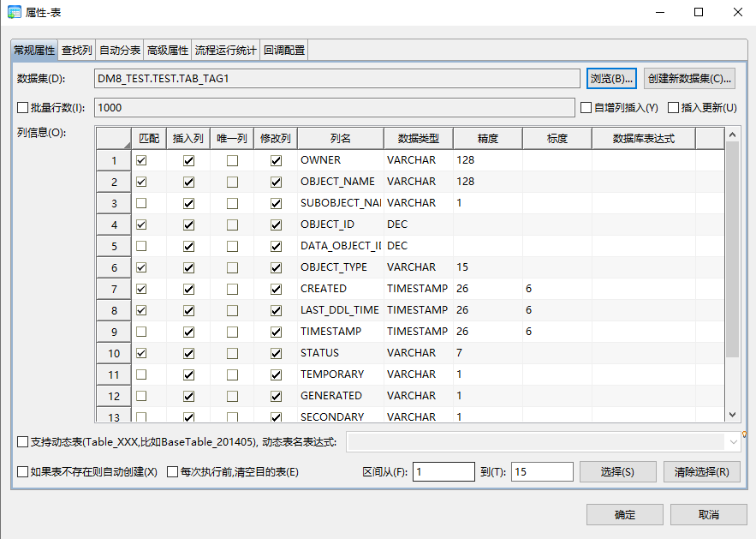
Task: Click the table properties window icon
Action: click(14, 12)
